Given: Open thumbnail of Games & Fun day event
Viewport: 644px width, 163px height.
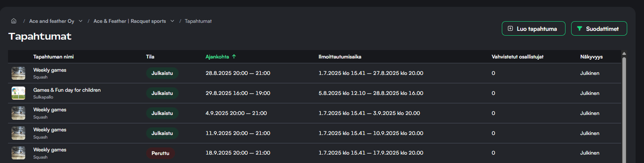Looking at the screenshot, I should [x=18, y=93].
